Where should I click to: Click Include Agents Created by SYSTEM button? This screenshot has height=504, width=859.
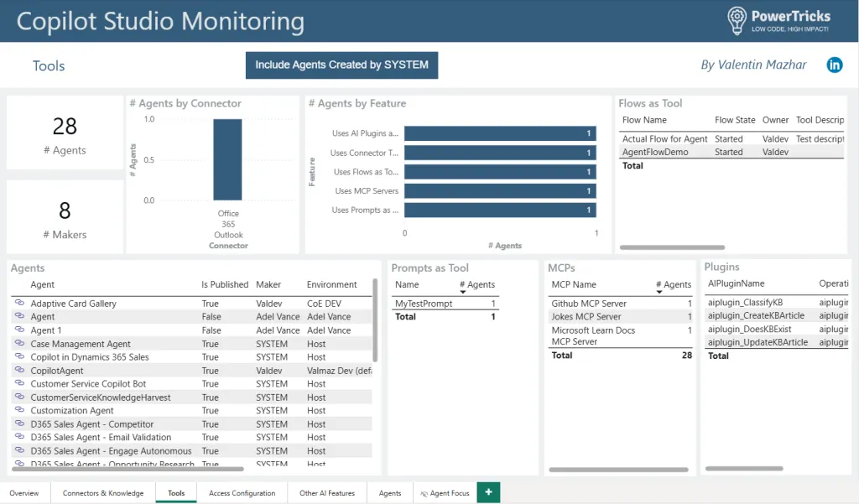(x=342, y=65)
